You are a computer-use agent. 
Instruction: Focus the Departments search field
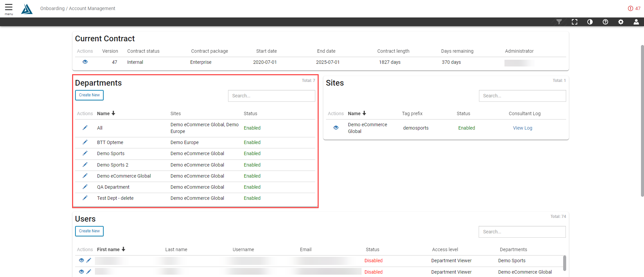click(x=272, y=96)
